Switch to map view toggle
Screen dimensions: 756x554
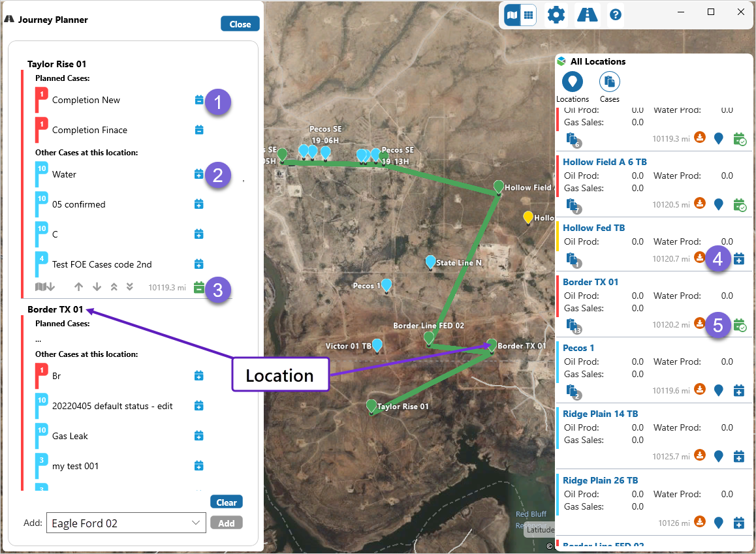[x=512, y=14]
